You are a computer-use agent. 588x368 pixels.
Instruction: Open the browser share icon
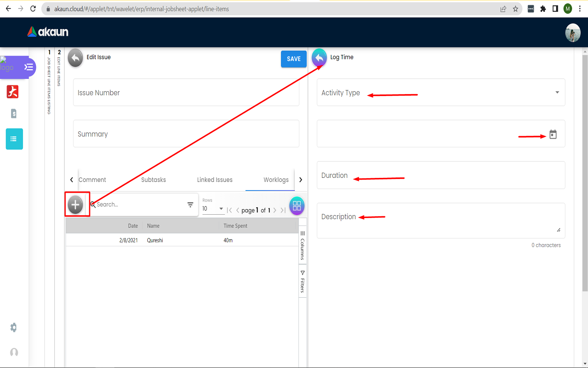click(503, 9)
